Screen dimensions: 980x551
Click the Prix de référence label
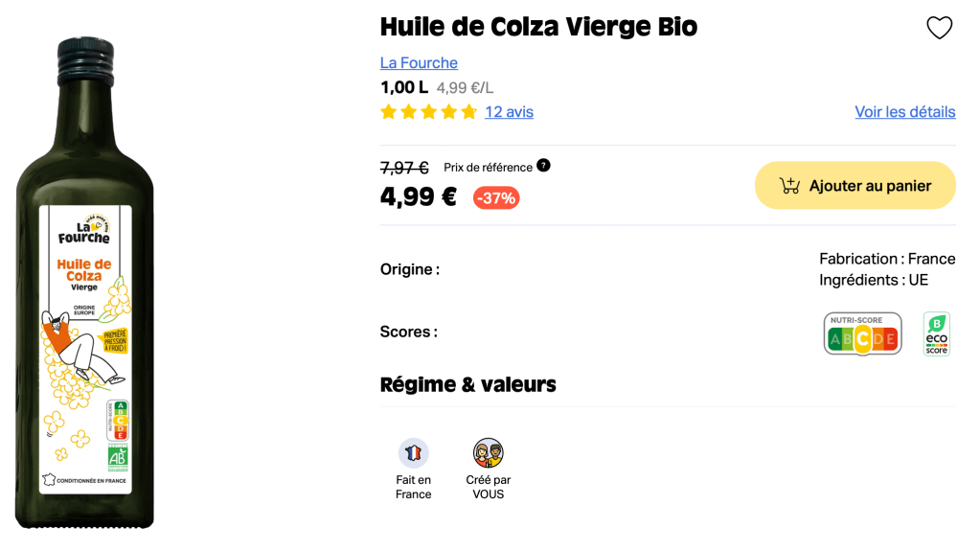488,167
